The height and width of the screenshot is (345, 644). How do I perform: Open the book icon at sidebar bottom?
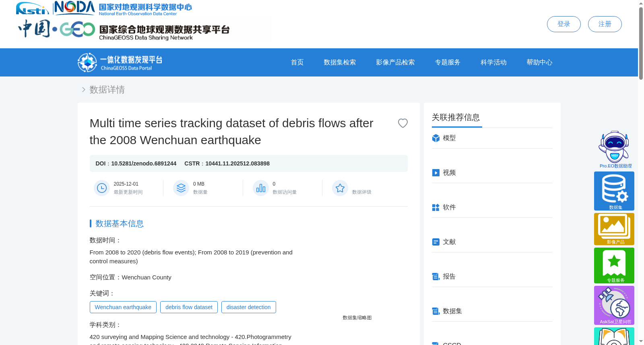pyautogui.click(x=614, y=336)
